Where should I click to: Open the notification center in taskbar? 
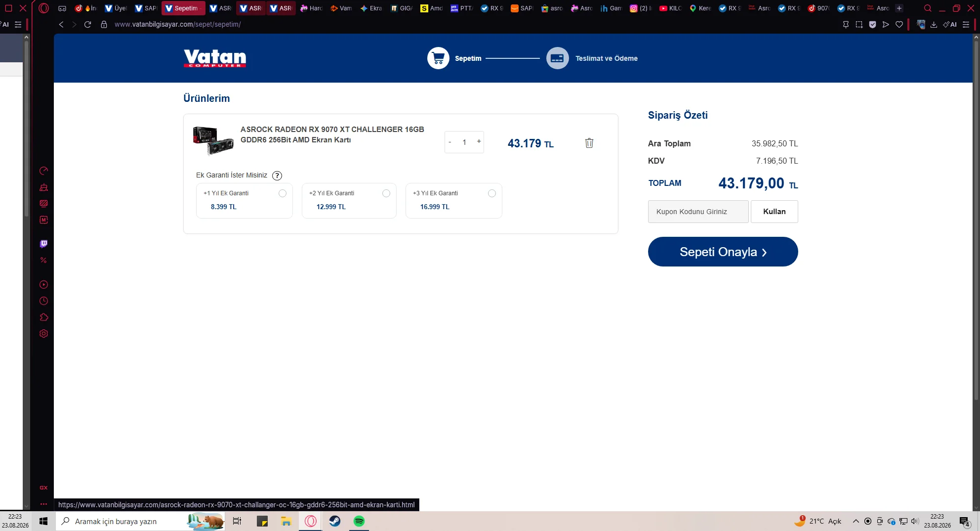pos(965,521)
